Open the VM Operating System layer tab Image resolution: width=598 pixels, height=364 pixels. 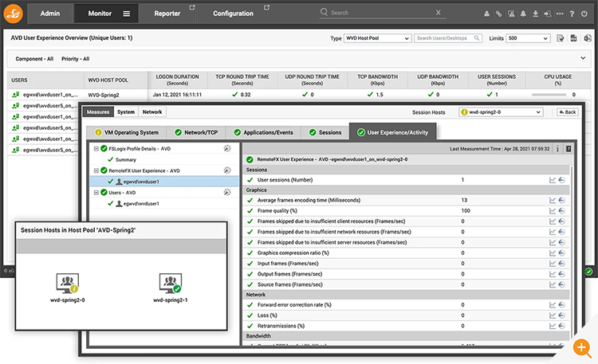pos(127,132)
